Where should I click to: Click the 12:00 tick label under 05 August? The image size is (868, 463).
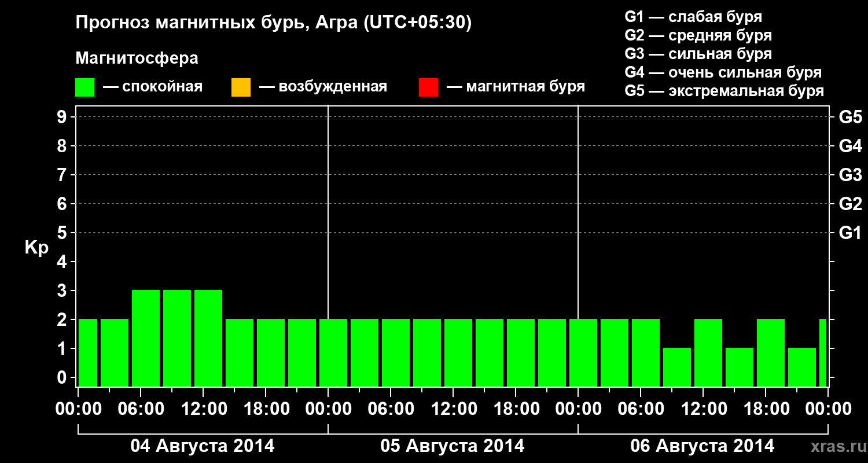click(x=453, y=409)
